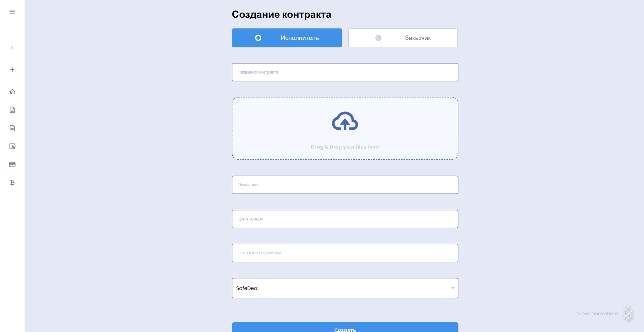Screen dimensions: 644x332
Task: Select the Заказчик role option
Action: 403,38
